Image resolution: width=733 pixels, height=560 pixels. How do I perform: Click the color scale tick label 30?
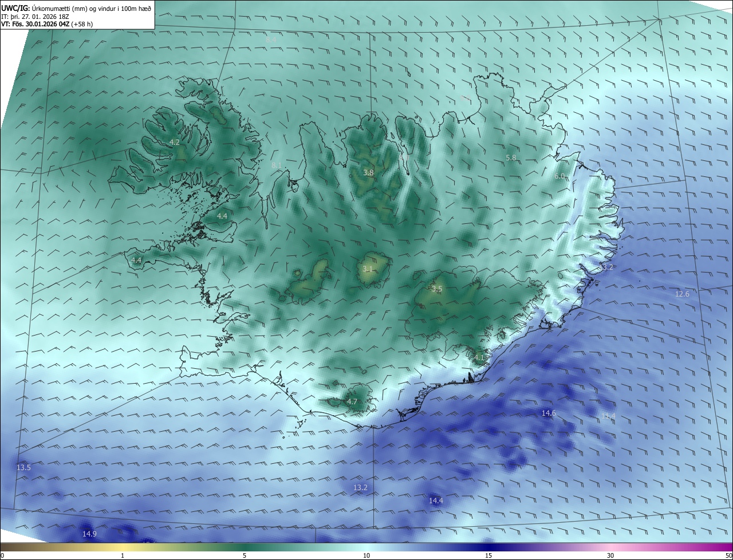(x=610, y=555)
